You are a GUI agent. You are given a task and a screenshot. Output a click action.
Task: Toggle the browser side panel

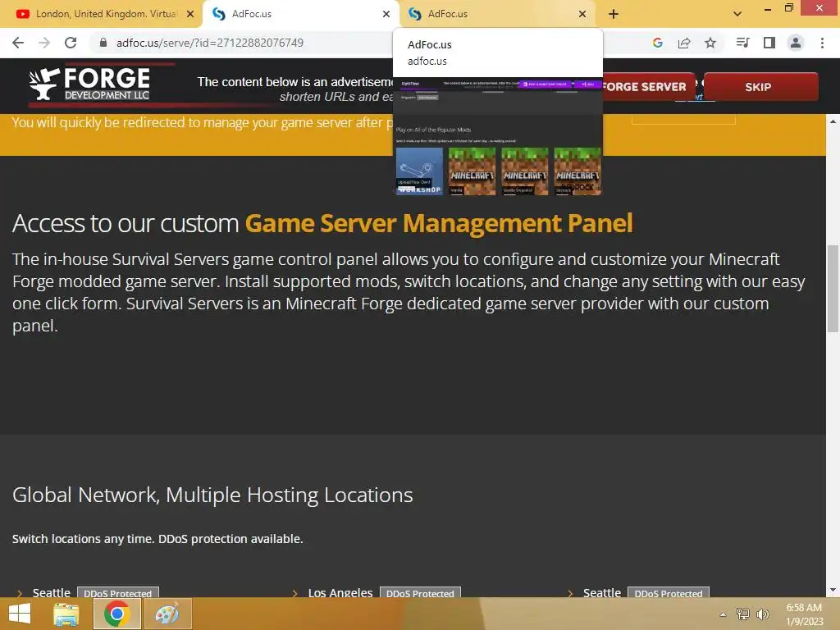click(x=769, y=43)
